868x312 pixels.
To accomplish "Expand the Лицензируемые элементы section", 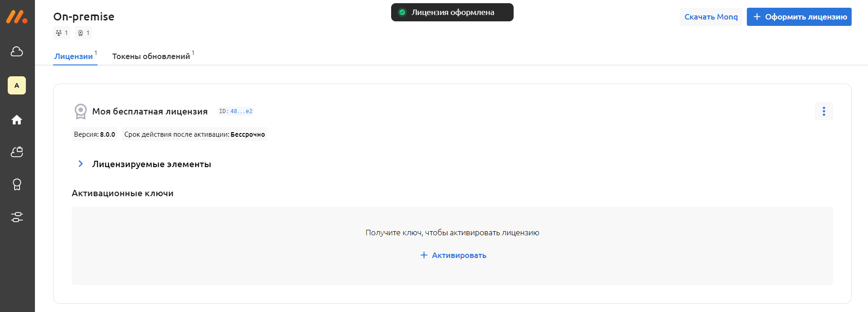I will click(81, 164).
